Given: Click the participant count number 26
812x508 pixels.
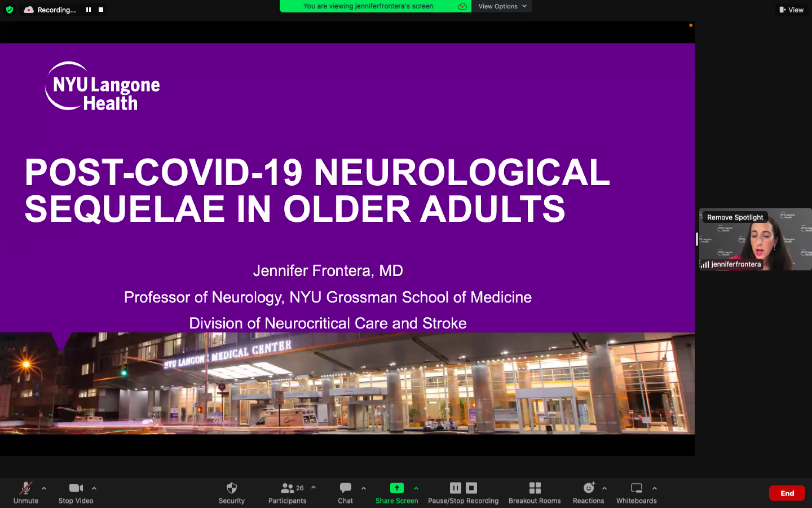Looking at the screenshot, I should coord(300,488).
